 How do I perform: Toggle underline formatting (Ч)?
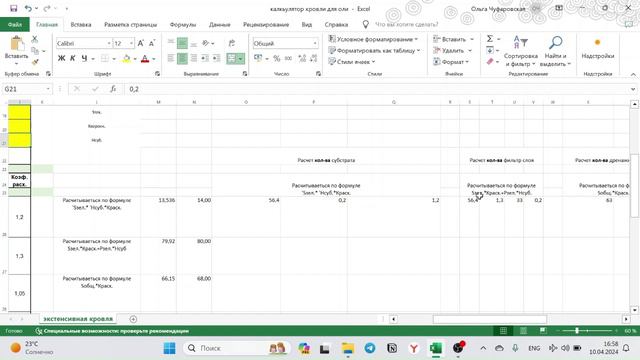coord(84,58)
